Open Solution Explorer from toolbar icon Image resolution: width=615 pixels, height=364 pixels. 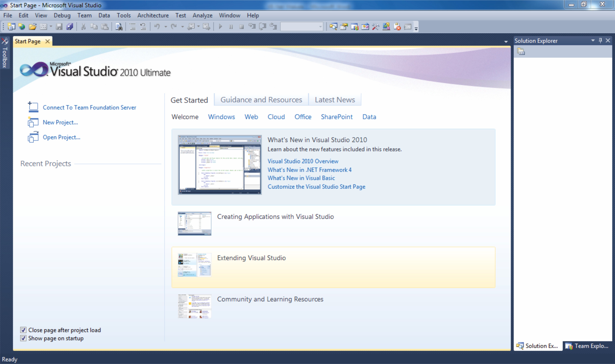[x=333, y=26]
